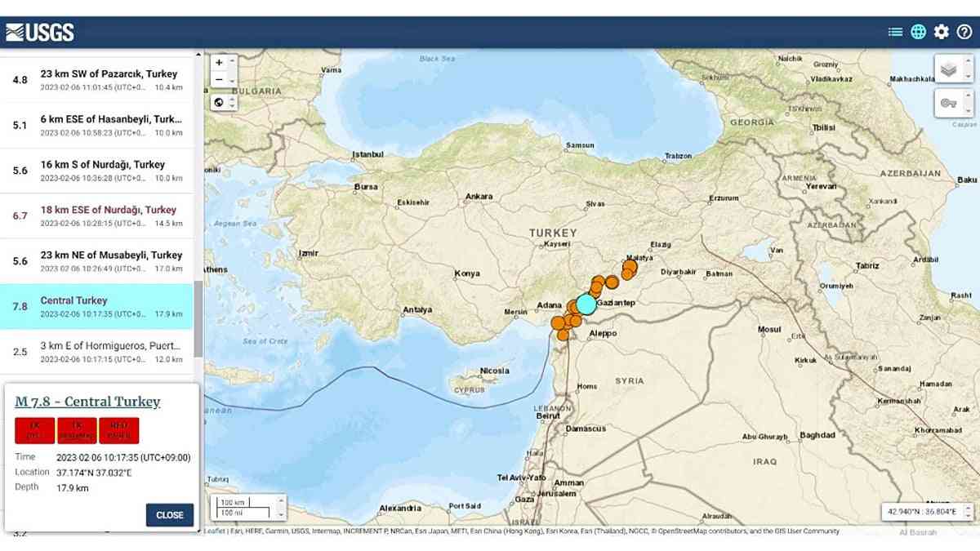980x551 pixels.
Task: Open the help question mark icon
Action: click(964, 32)
